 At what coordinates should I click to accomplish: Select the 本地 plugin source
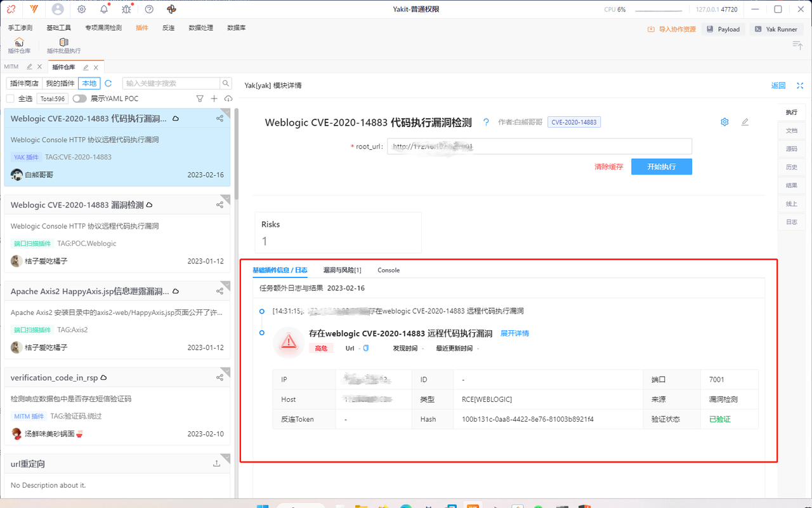pyautogui.click(x=89, y=83)
